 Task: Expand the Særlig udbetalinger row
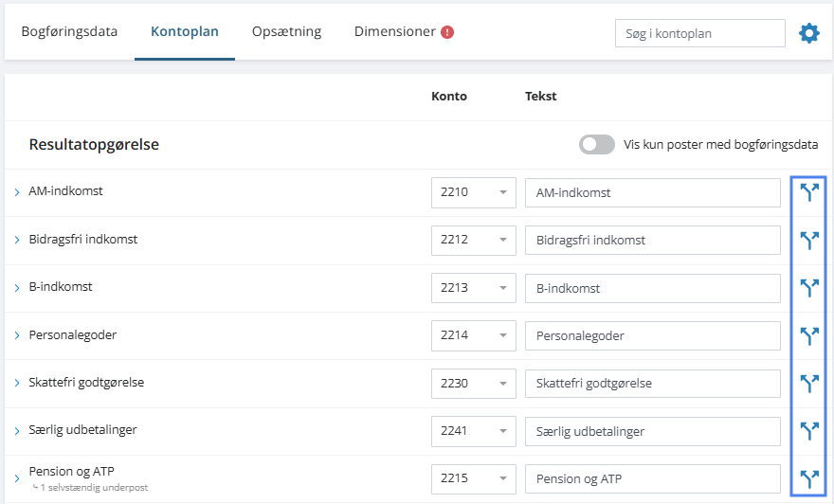click(x=17, y=431)
